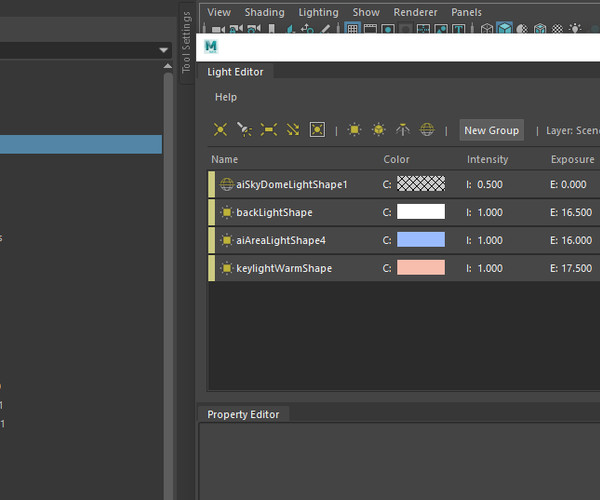Click the keylightWarmShape exposure value 17.500

576,268
